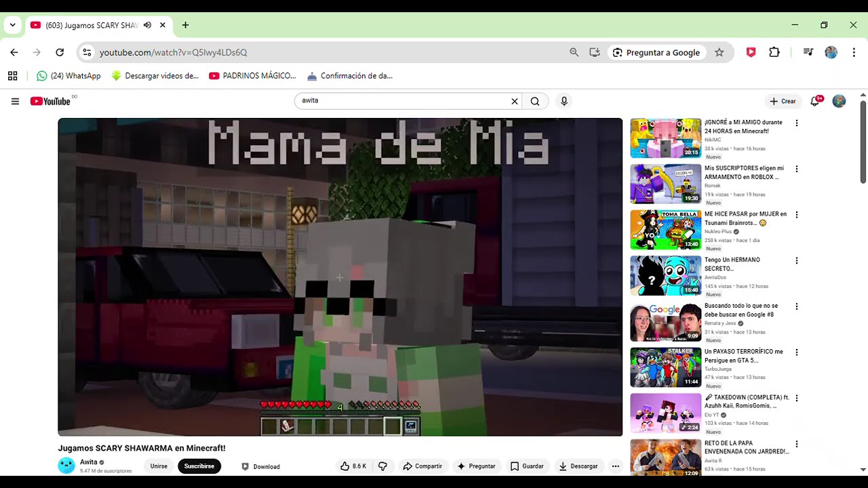Click the Preguntar button under the video

coord(476,466)
